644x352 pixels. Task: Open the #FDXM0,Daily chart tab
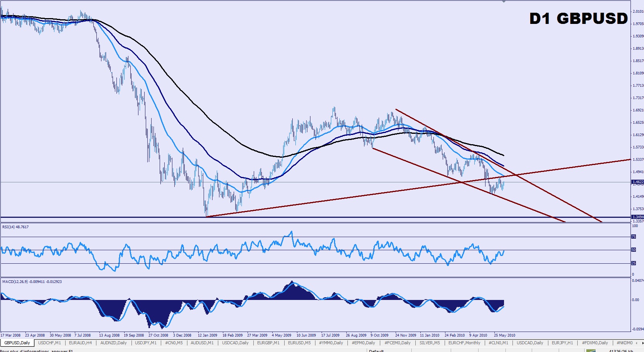tap(595, 343)
